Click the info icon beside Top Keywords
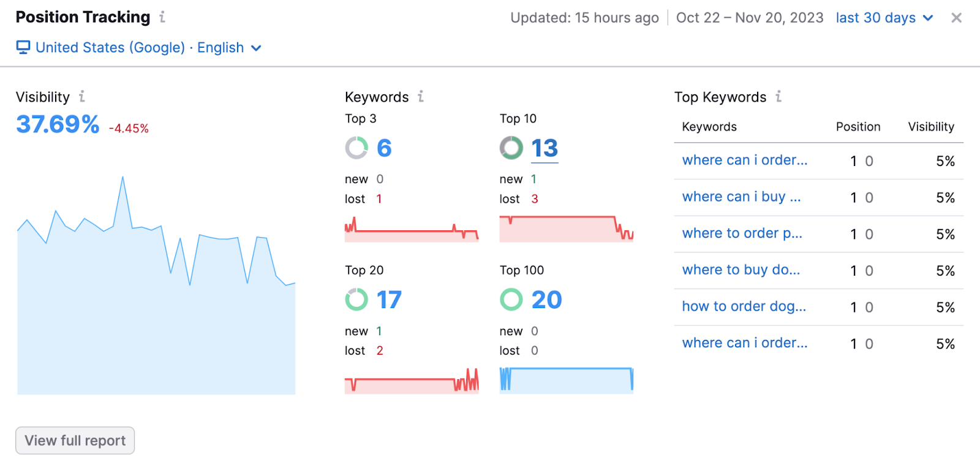 click(x=778, y=97)
